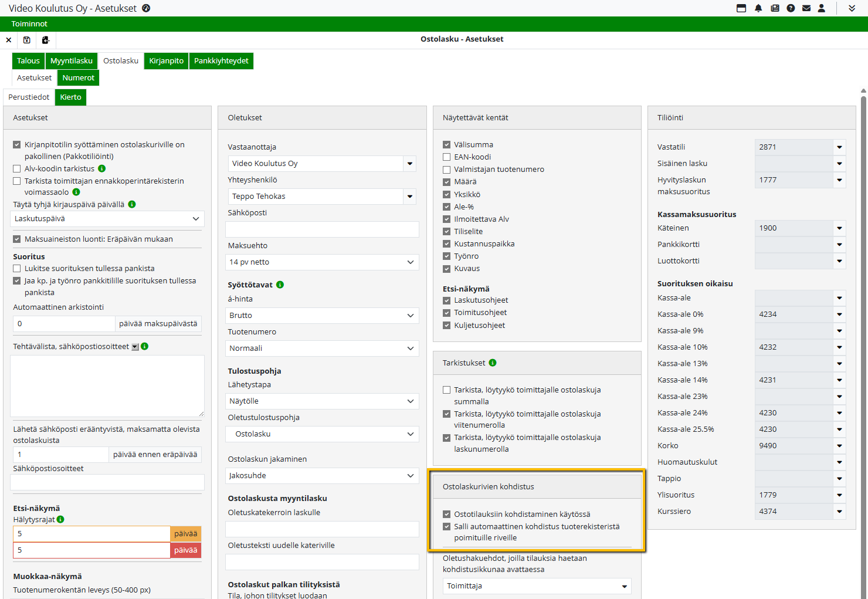This screenshot has width=868, height=599.
Task: Uncheck Ostotilauksiin kohdistaminen käytössä
Action: click(447, 515)
